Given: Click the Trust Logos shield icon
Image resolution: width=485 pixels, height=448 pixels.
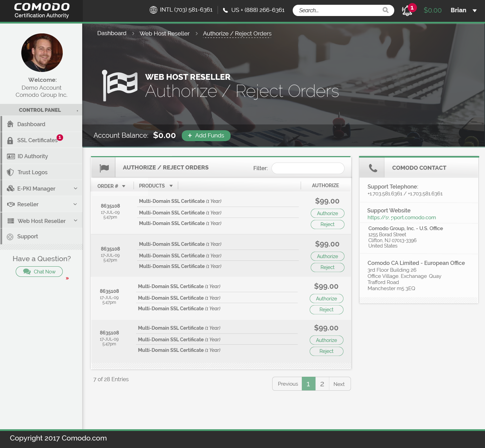Looking at the screenshot, I should click(11, 172).
